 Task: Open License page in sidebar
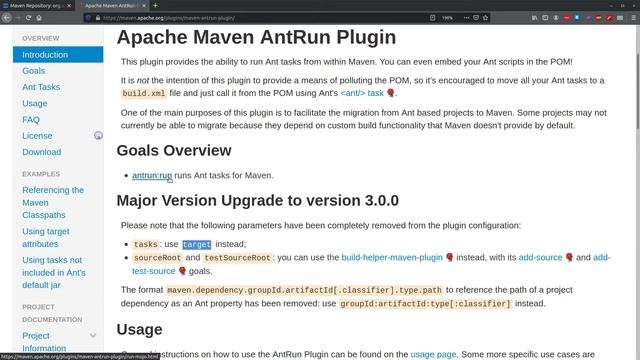[x=37, y=136]
